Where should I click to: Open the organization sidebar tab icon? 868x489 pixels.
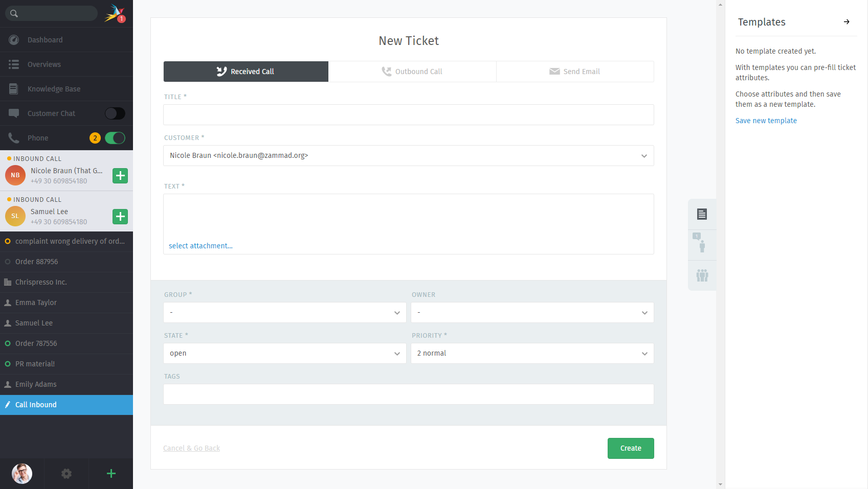[x=702, y=275]
